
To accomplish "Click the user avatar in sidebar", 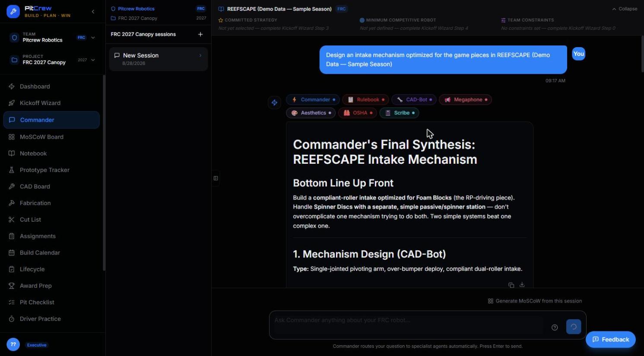I will [13, 345].
